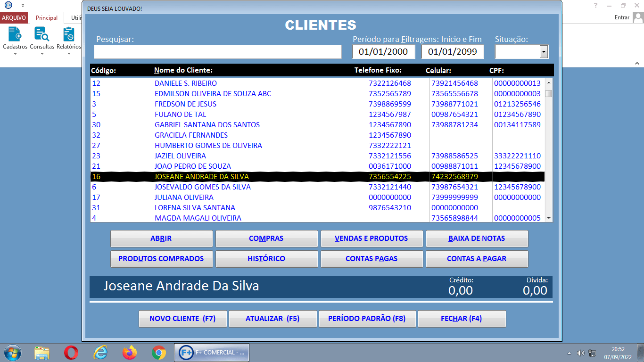644x362 pixels.
Task: Click the CONTAS A PAGAR button
Action: [477, 259]
